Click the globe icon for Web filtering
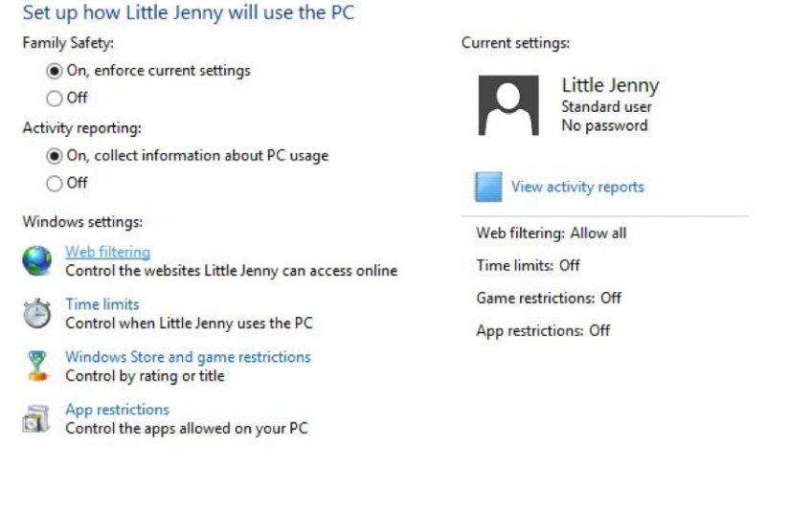The width and height of the screenshot is (812, 513). 37,260
